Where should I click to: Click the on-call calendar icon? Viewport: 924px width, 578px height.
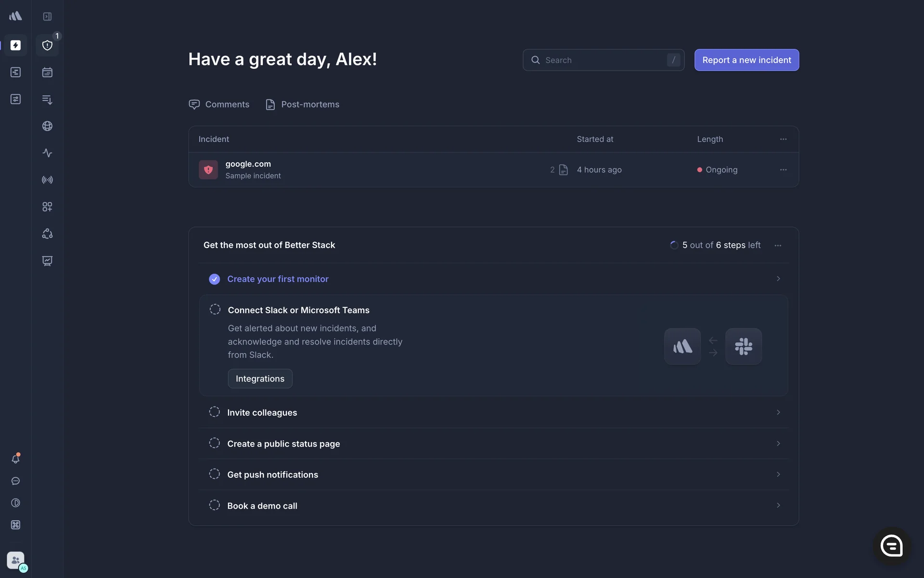(47, 72)
